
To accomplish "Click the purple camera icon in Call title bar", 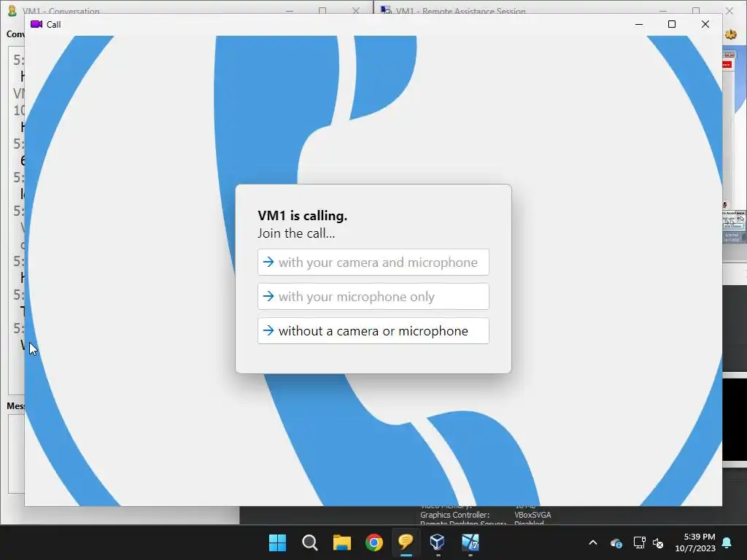I will pyautogui.click(x=36, y=24).
